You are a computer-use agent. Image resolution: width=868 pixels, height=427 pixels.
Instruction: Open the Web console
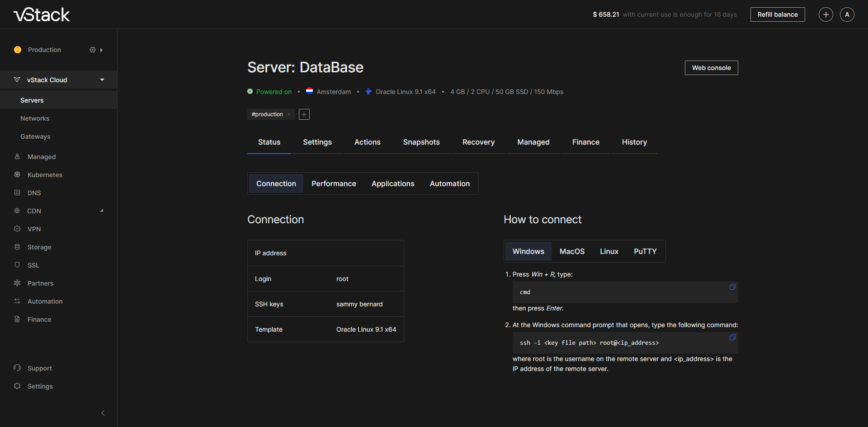712,68
